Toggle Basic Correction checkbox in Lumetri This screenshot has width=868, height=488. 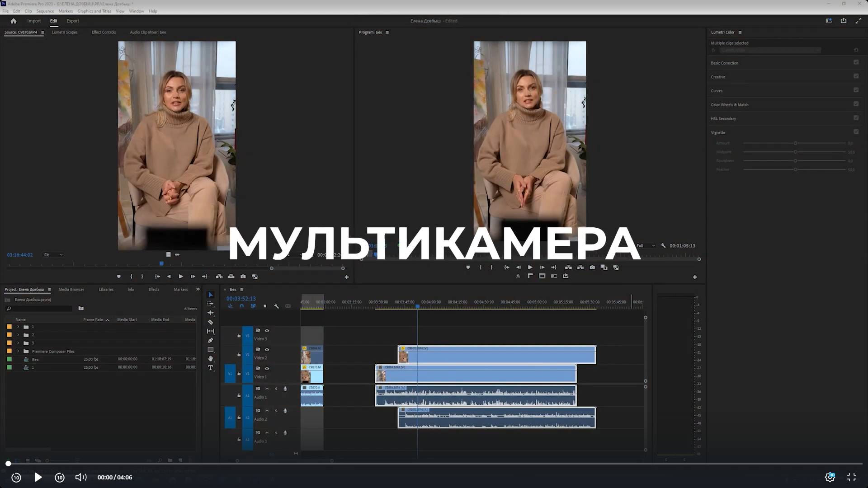(856, 62)
